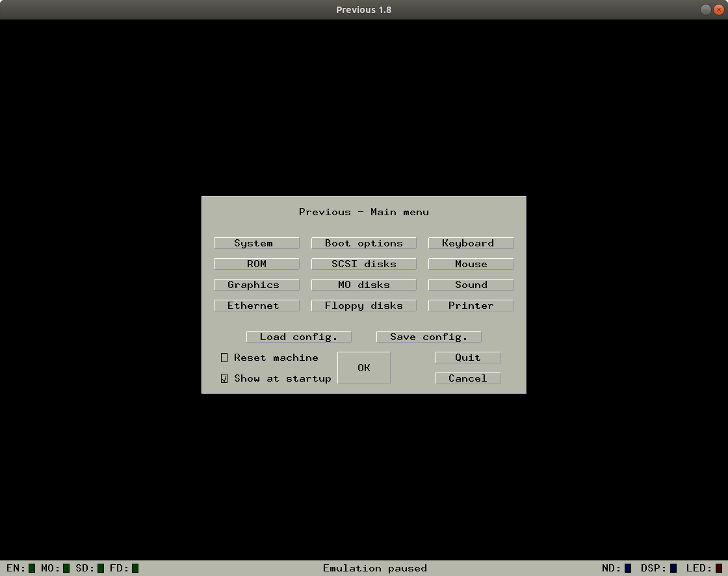Click the EN network status indicator
The height and width of the screenshot is (576, 728).
(x=31, y=568)
